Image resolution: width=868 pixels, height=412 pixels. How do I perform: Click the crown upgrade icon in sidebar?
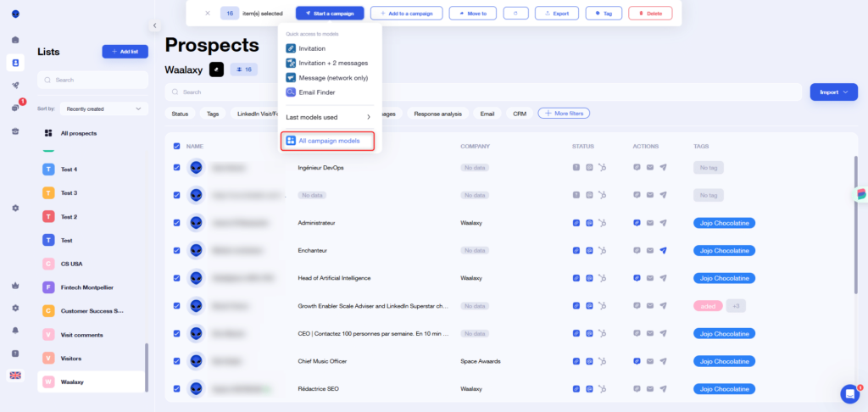pyautogui.click(x=15, y=286)
